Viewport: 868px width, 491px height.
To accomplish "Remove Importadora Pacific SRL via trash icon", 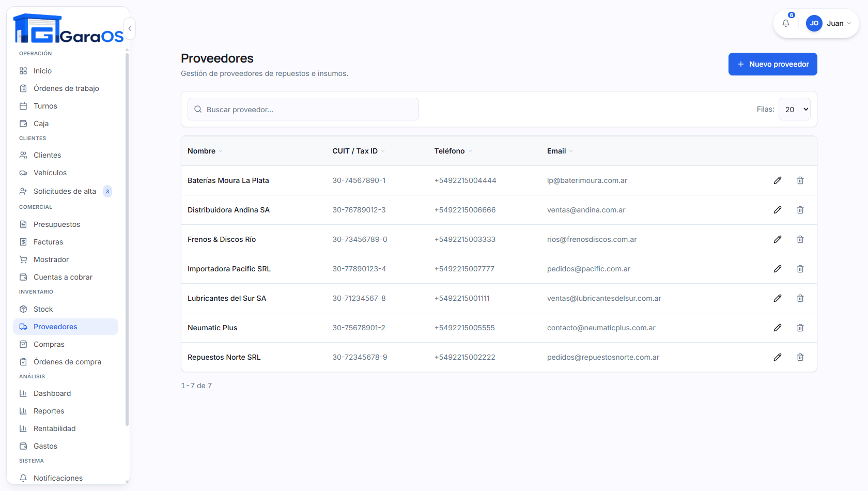I will (800, 269).
